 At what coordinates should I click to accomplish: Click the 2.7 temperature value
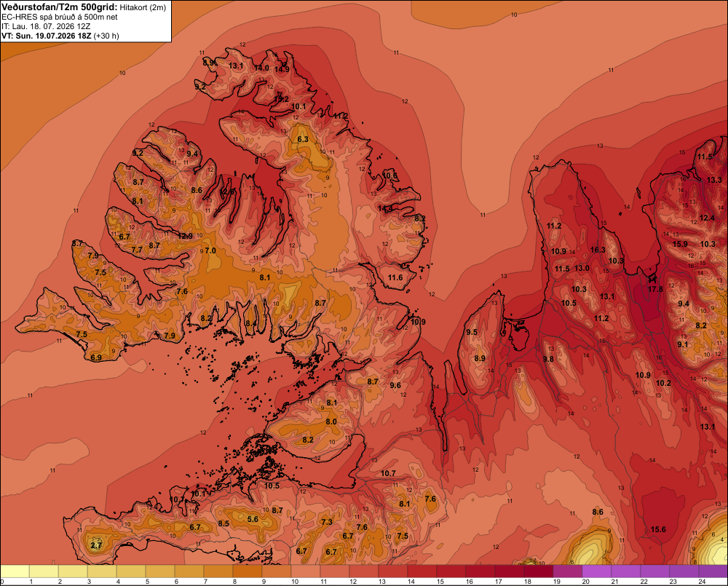(x=95, y=545)
